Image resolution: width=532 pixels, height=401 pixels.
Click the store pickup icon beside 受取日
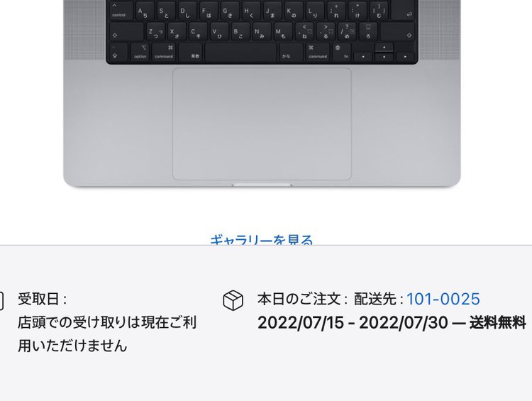1,300
